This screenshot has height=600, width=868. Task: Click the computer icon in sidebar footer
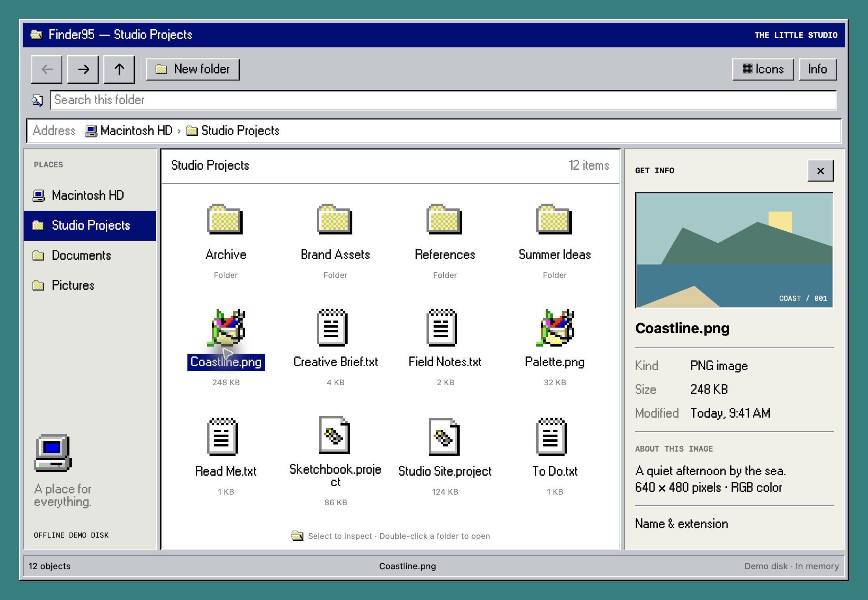53,454
